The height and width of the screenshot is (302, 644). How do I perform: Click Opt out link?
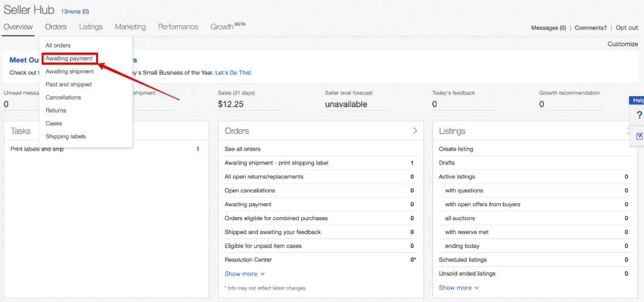click(627, 28)
